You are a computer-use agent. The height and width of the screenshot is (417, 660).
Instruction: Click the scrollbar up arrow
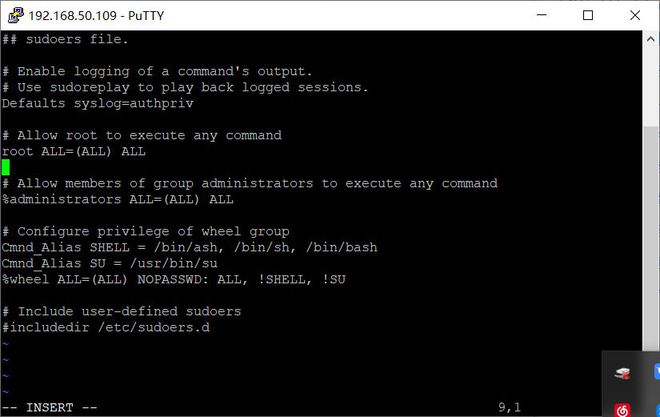coord(652,39)
